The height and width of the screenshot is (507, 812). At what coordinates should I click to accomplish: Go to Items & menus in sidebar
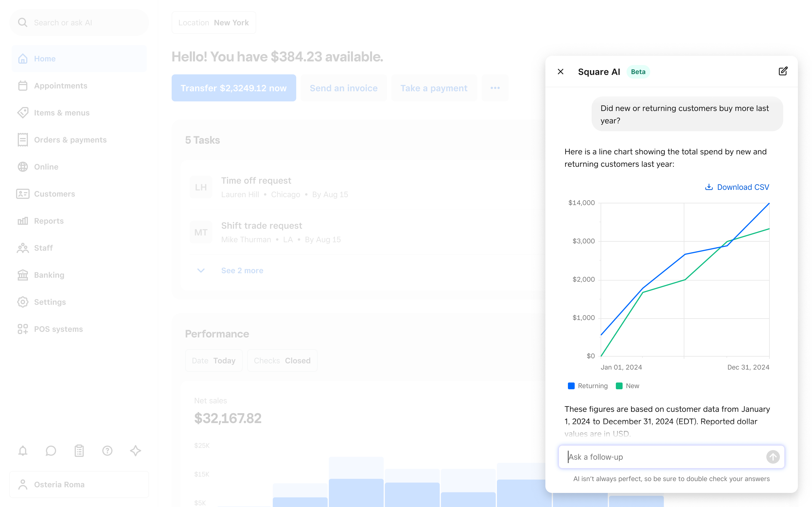click(x=79, y=113)
